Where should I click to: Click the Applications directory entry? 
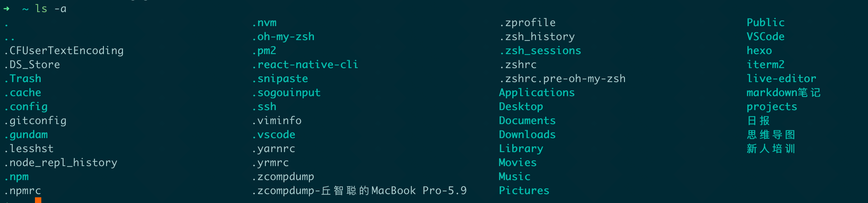(x=536, y=92)
